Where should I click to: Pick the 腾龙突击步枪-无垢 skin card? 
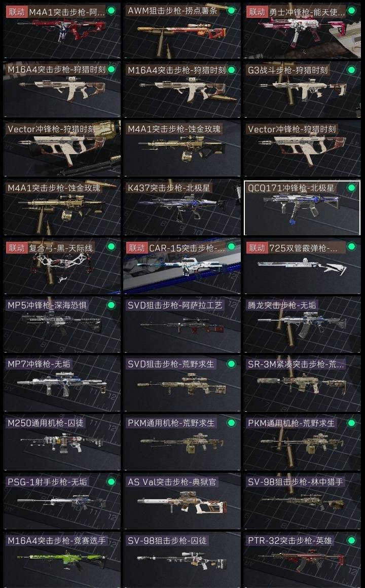pos(302,325)
